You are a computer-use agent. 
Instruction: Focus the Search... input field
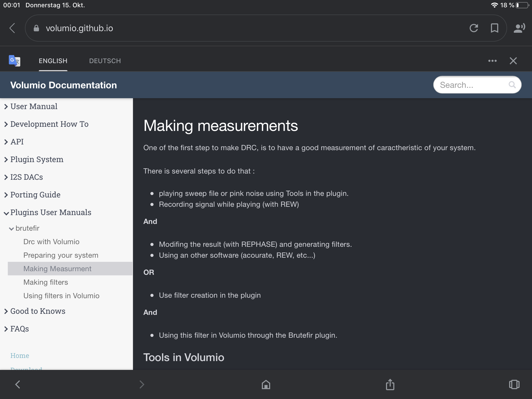point(477,85)
